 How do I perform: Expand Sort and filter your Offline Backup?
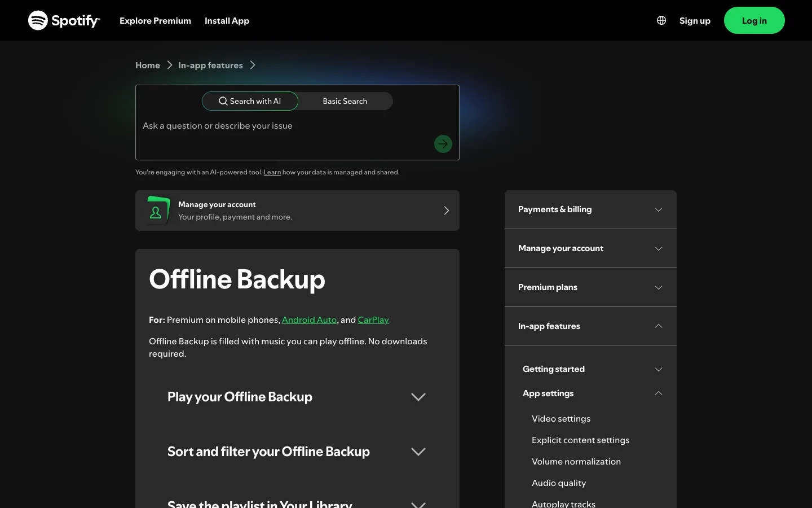point(297,452)
